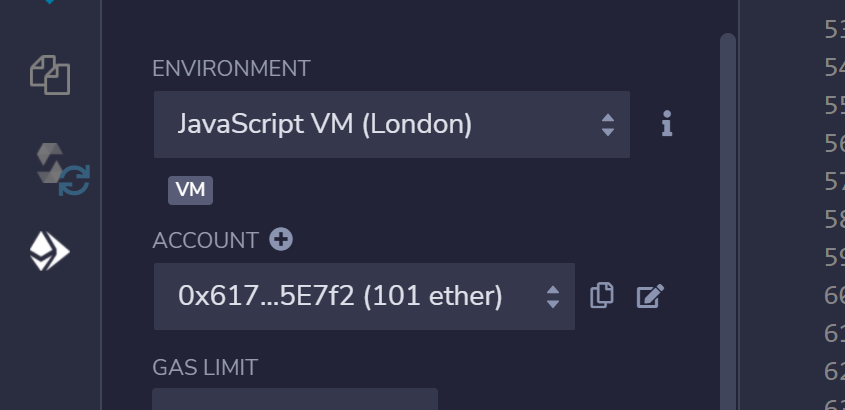The width and height of the screenshot is (845, 410).
Task: Click the GAS LIMIT label
Action: coord(205,367)
